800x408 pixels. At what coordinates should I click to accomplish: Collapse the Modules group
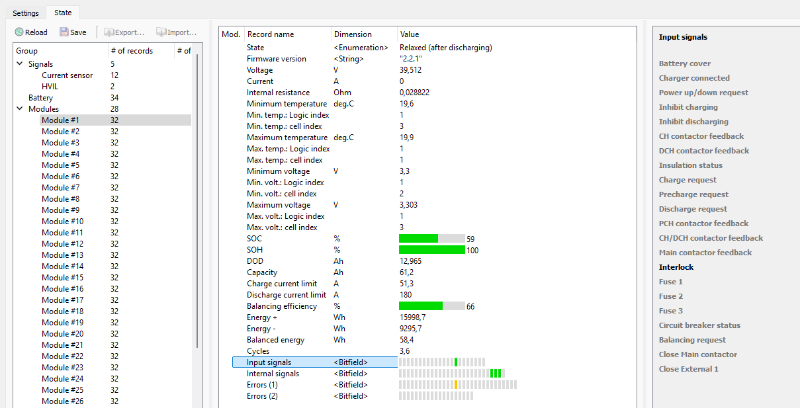[x=20, y=109]
